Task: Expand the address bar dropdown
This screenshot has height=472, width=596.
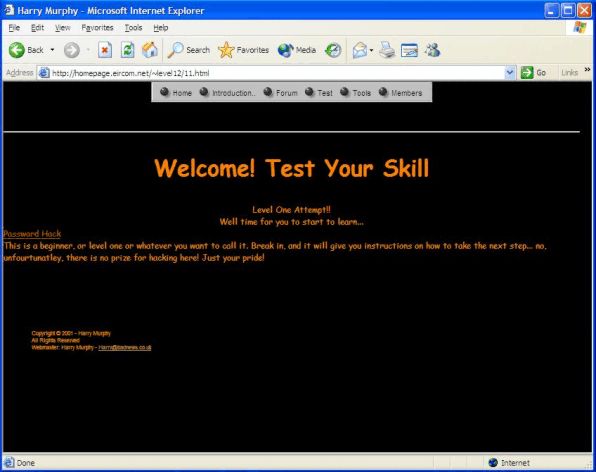Action: (x=510, y=73)
